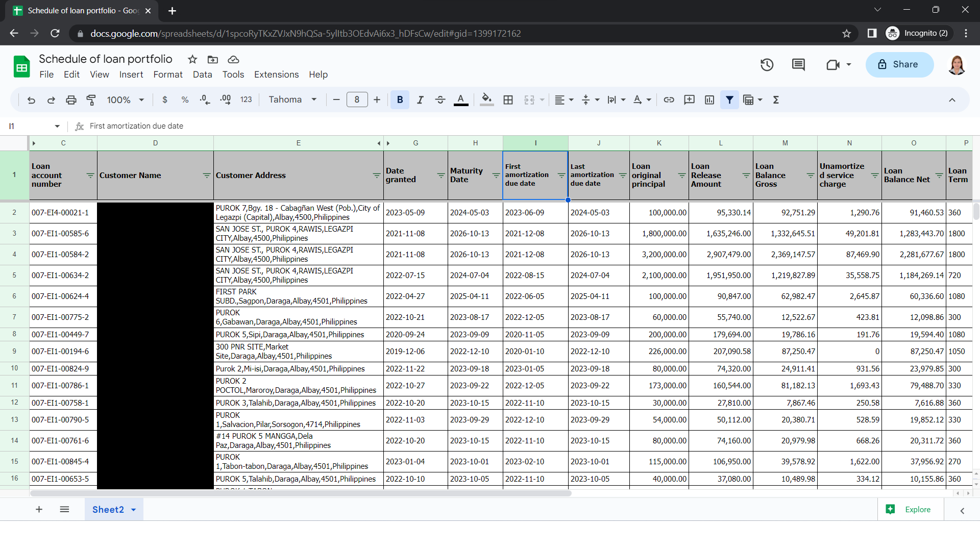980x551 pixels.
Task: Open the zoom 100% dropdown
Action: [126, 100]
